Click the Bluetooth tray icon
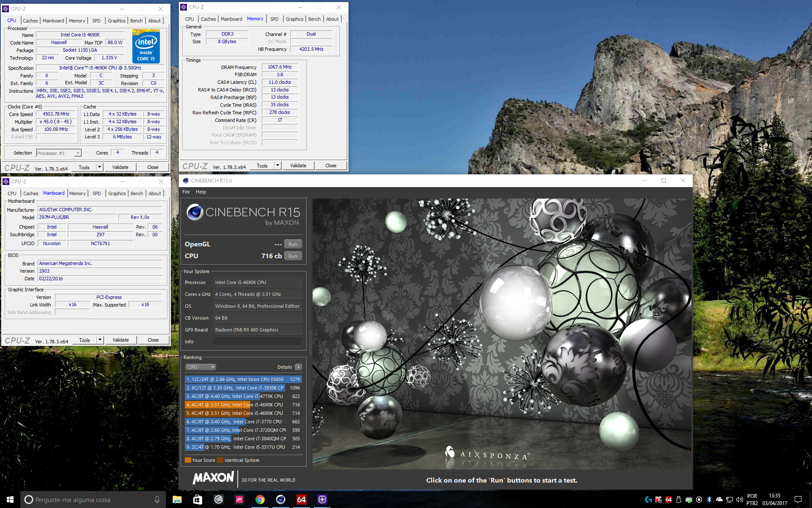 point(709,500)
